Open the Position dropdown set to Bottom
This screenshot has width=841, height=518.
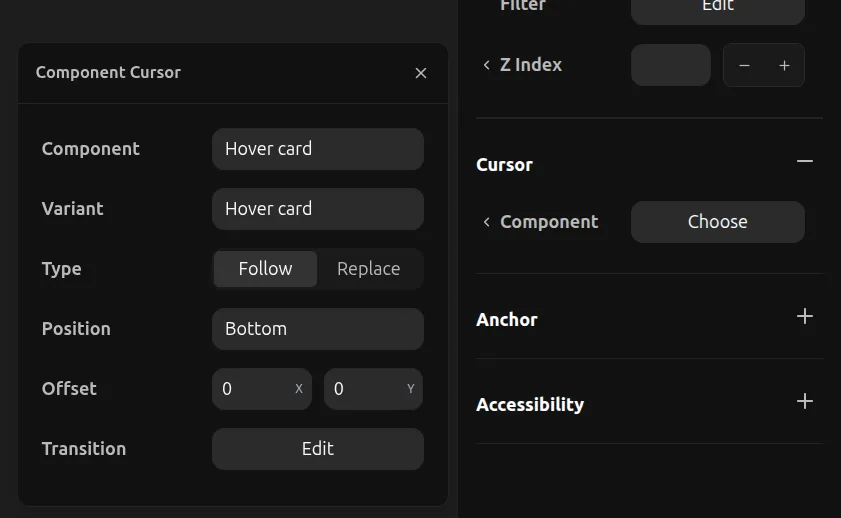[x=318, y=329]
